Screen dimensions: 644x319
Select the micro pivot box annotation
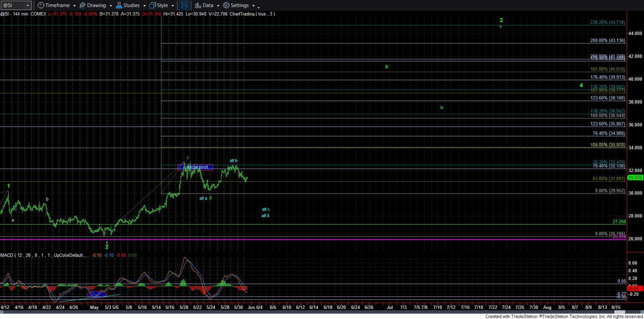pos(195,167)
